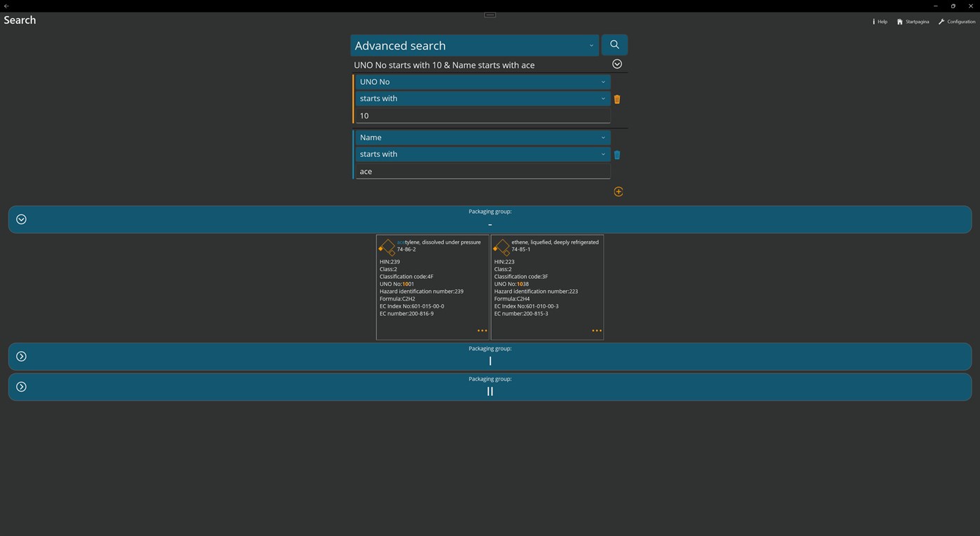Open Help in the top bar
The width and height of the screenshot is (980, 536).
pyautogui.click(x=880, y=22)
